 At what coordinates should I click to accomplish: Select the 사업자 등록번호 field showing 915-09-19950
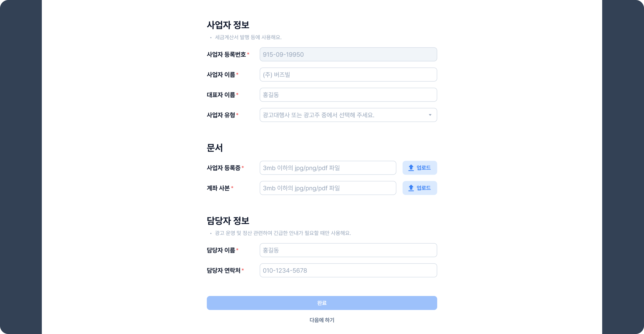click(x=348, y=54)
